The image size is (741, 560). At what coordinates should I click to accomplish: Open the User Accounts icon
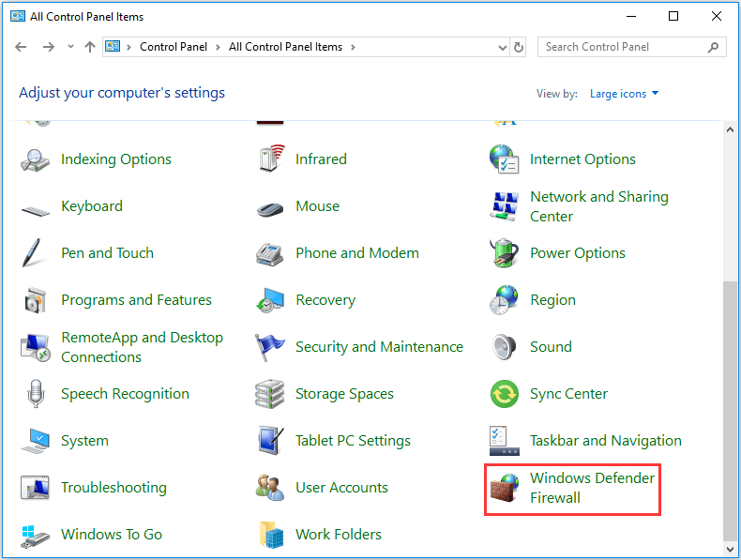click(x=270, y=488)
